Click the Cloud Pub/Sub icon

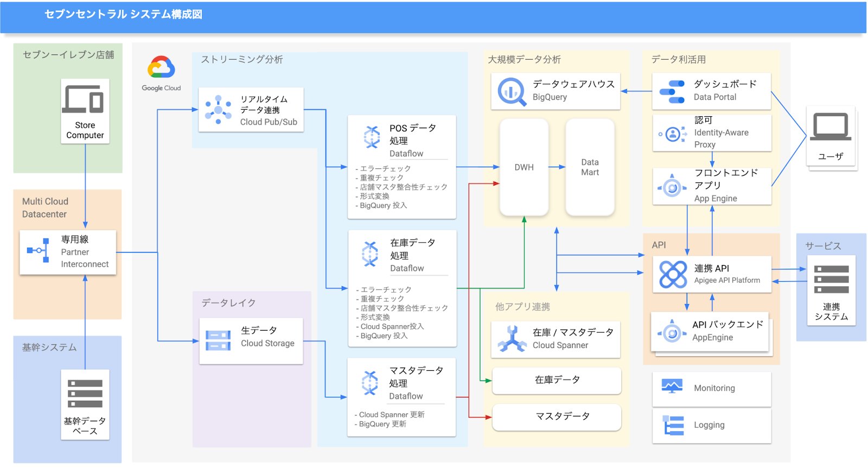(219, 110)
